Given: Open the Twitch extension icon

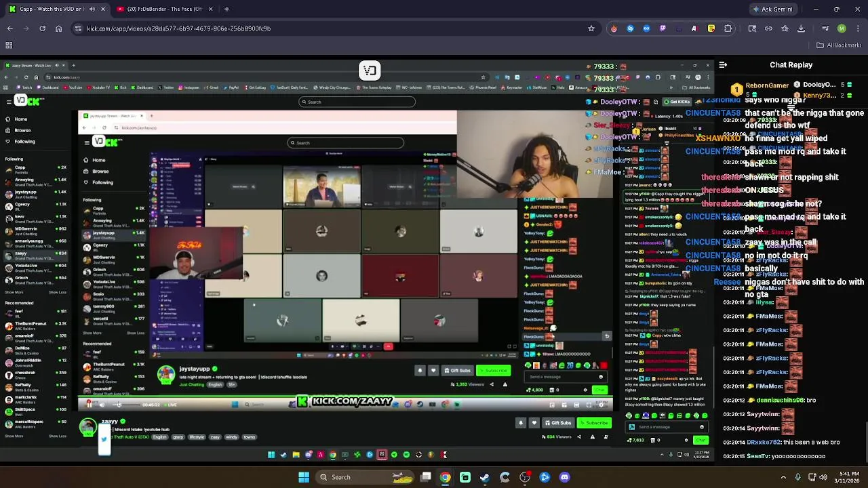Looking at the screenshot, I should tap(663, 28).
